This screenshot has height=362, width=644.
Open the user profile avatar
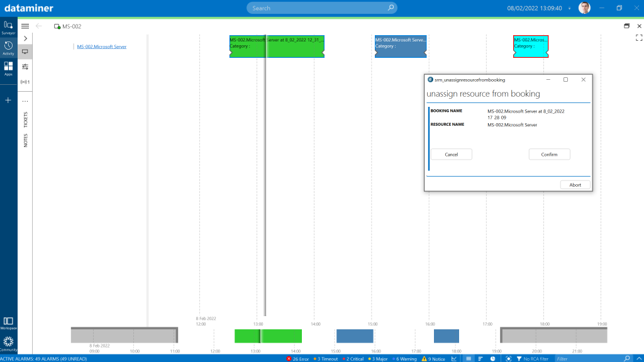coord(584,8)
